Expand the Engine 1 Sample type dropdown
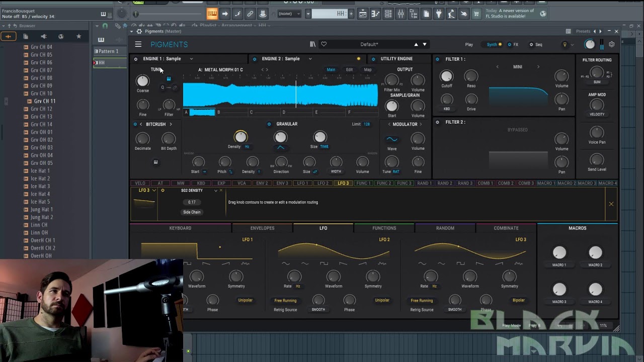The width and height of the screenshot is (644, 362). coord(191,59)
